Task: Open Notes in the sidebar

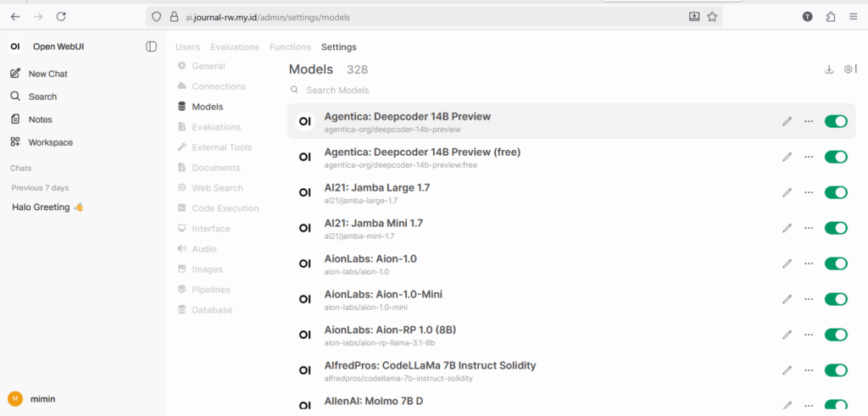Action: (32, 119)
